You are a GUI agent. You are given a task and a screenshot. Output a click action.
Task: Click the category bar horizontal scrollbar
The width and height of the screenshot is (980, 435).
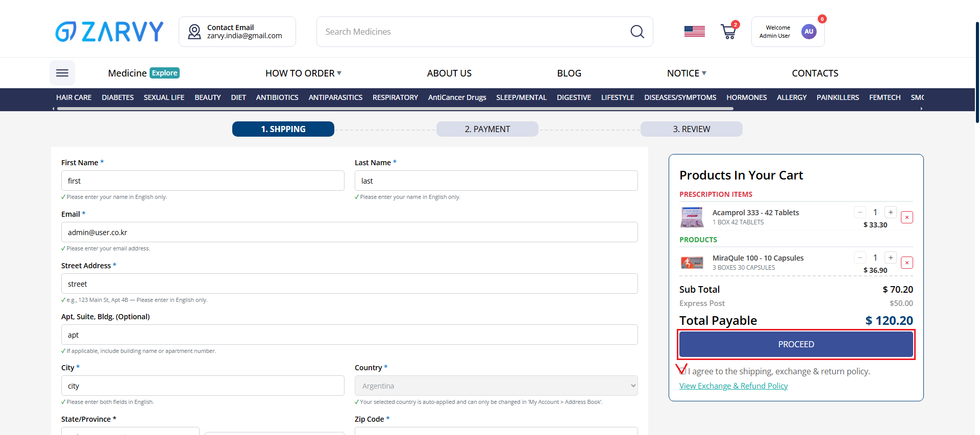click(x=395, y=109)
